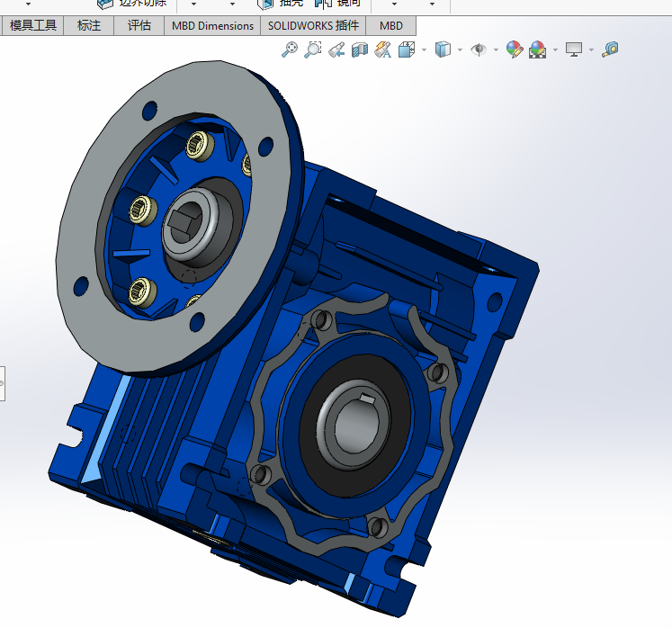
Task: Open the Dynamic Annotation Views icon
Action: [383, 49]
